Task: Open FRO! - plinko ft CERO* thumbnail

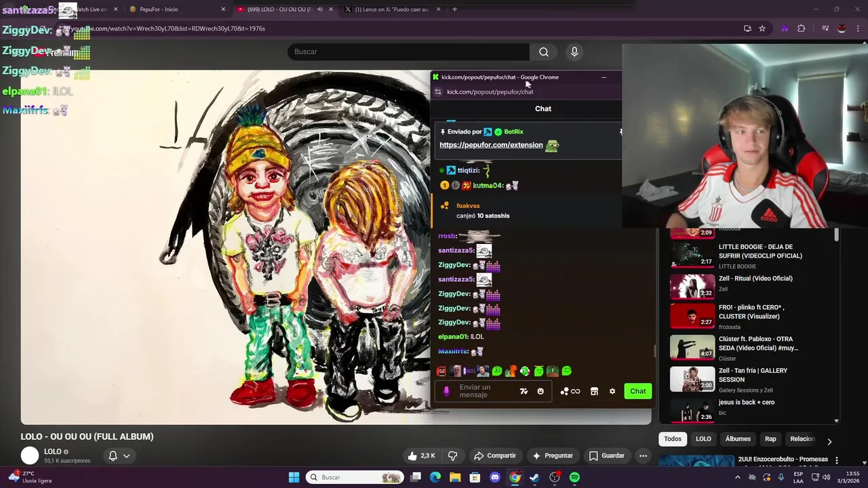Action: [x=692, y=316]
